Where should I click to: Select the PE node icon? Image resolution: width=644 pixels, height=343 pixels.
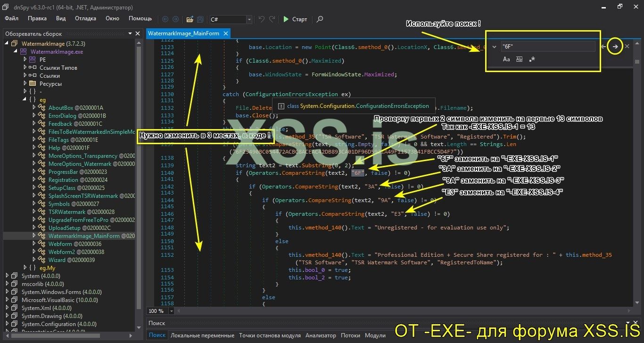(x=32, y=60)
